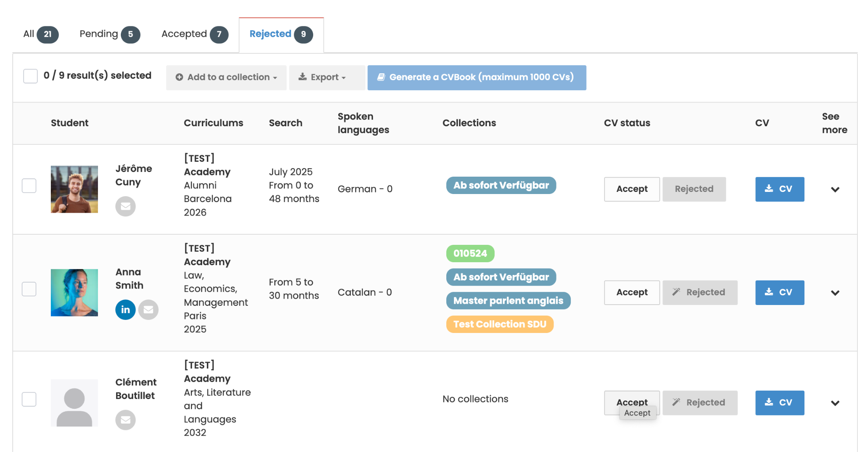Image resolution: width=868 pixels, height=452 pixels.
Task: Download Anna Smith's CV
Action: pos(779,292)
